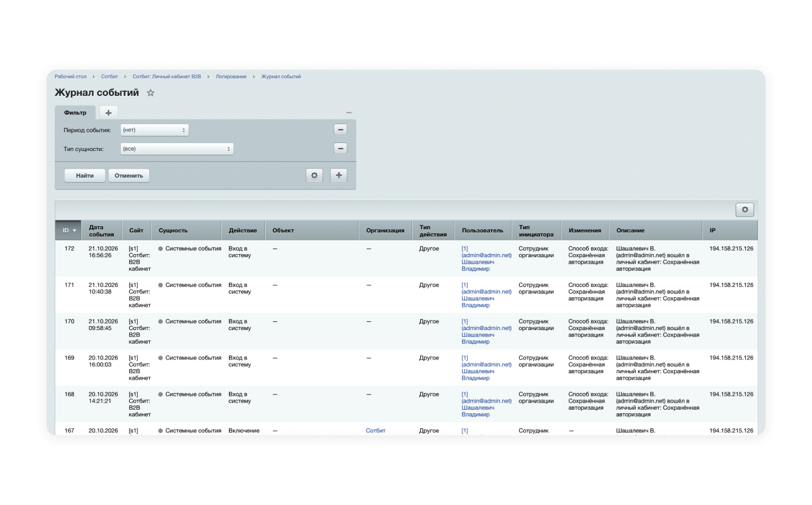Open user link in row 171
The height and width of the screenshot is (505, 812).
tap(486, 295)
